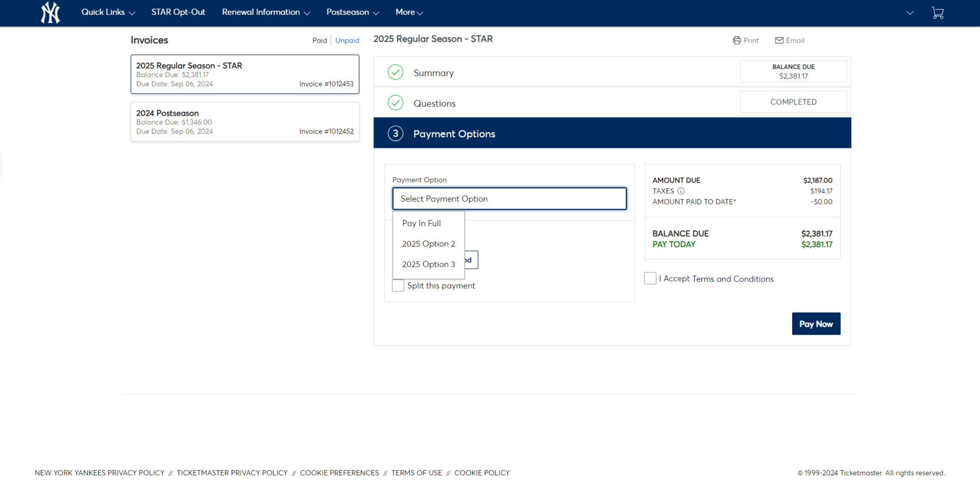Select the 2024 Postseason invoice card

pyautogui.click(x=245, y=122)
